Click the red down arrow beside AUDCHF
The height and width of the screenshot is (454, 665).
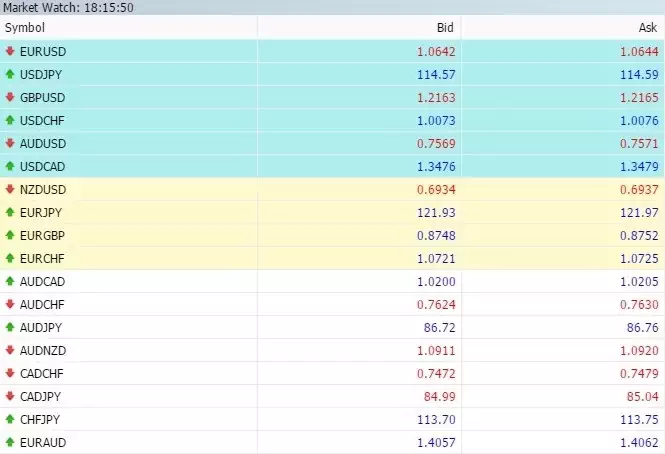(10, 304)
